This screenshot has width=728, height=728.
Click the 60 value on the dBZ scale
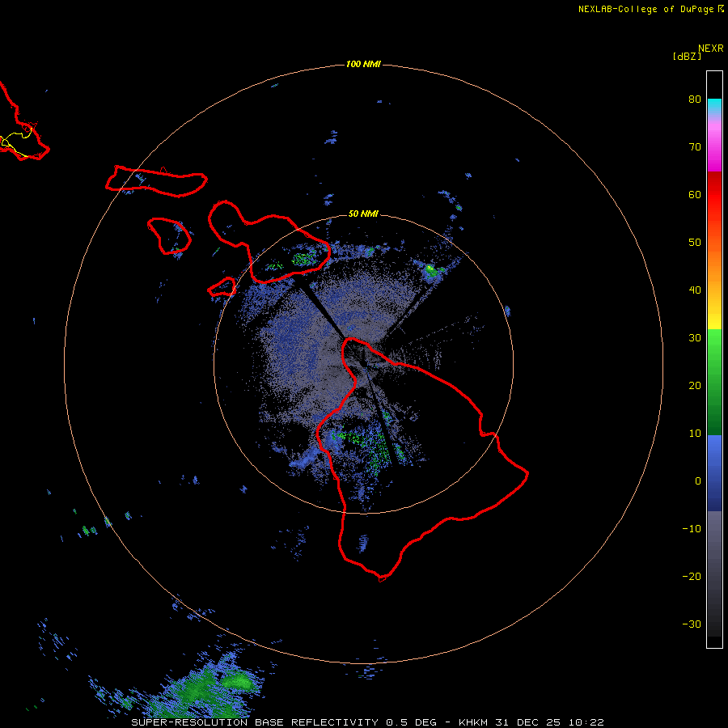695,194
